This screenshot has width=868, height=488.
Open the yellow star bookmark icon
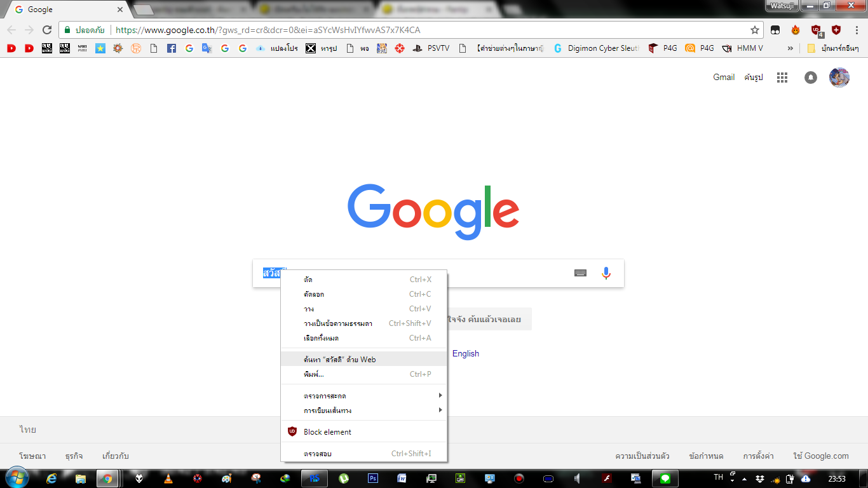point(100,48)
